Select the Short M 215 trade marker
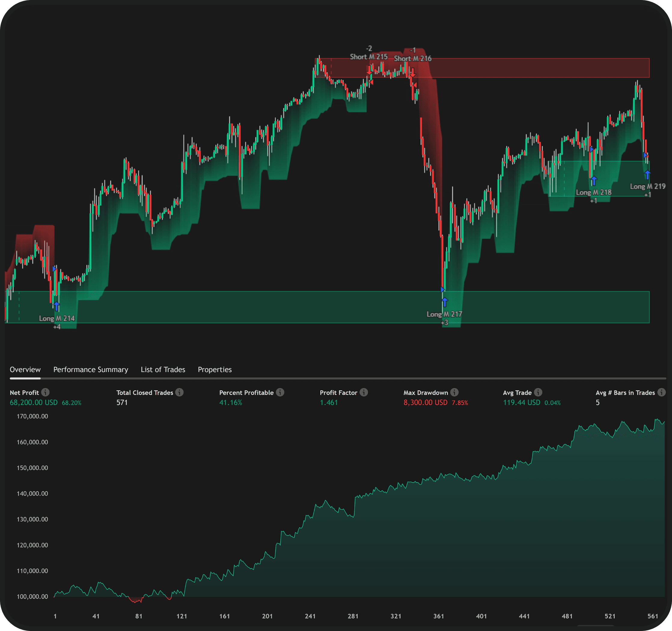 click(x=368, y=57)
